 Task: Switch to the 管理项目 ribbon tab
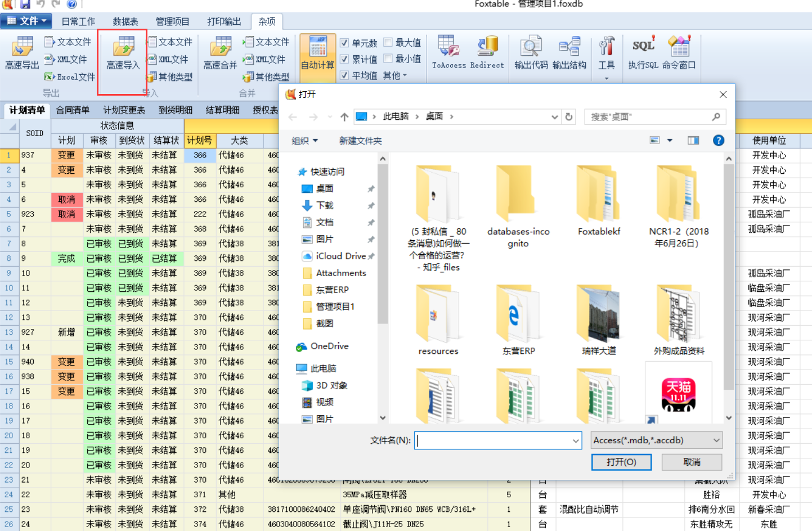click(x=172, y=21)
